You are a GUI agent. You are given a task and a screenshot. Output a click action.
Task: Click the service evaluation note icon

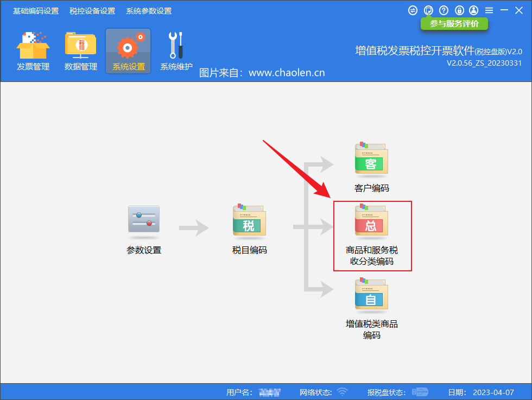[428, 10]
